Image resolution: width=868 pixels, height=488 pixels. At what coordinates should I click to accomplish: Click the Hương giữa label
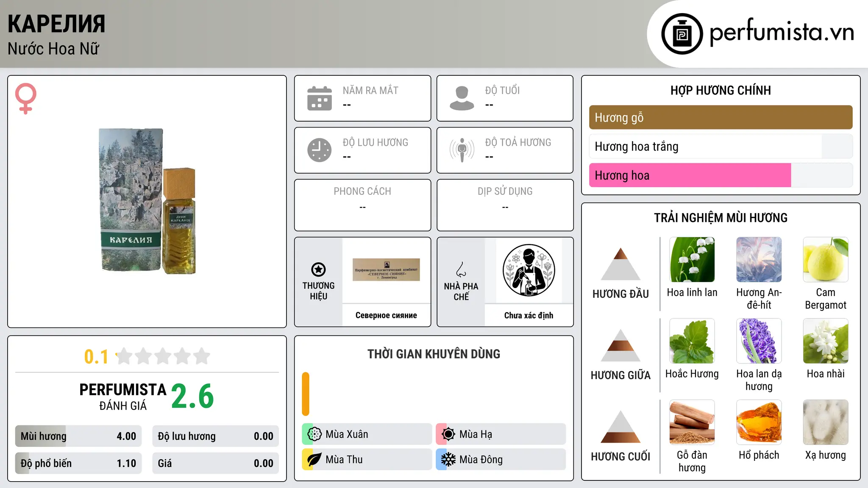pyautogui.click(x=620, y=375)
